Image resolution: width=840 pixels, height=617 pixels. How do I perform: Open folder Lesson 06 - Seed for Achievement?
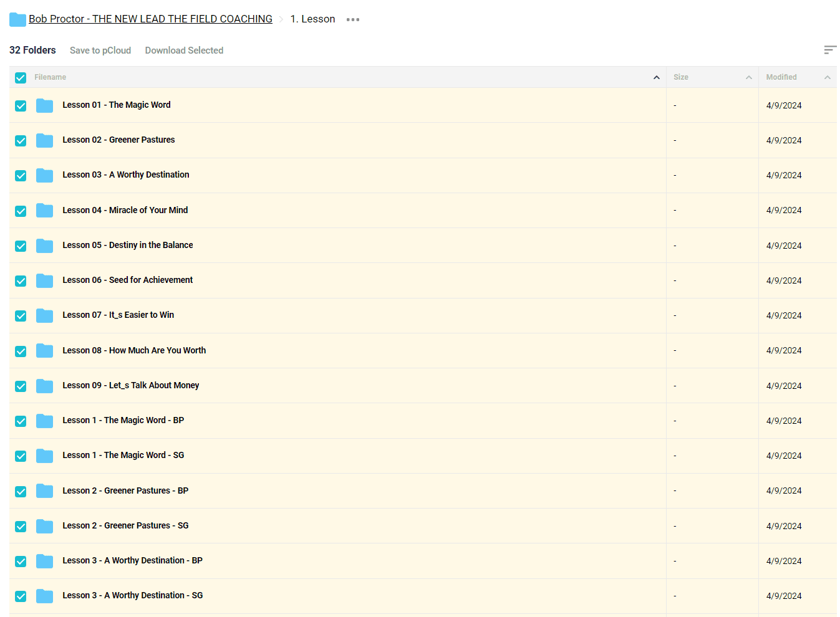(x=128, y=280)
